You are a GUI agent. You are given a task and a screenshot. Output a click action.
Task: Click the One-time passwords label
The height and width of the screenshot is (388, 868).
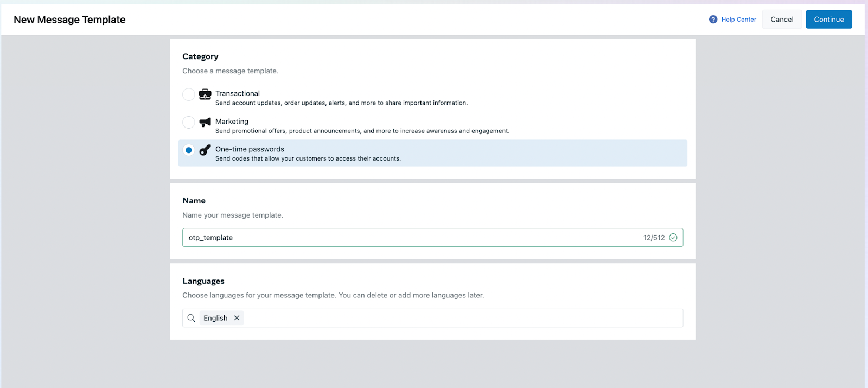tap(250, 149)
